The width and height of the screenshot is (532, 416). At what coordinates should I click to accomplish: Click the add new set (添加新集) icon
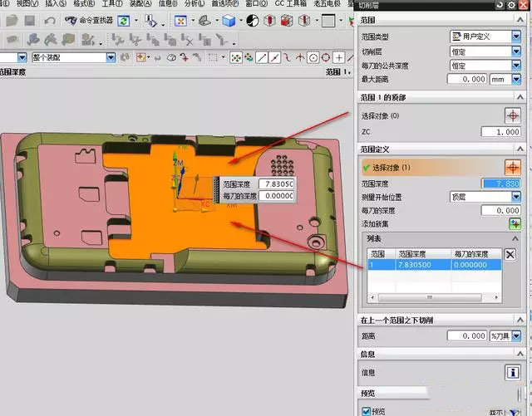(514, 223)
